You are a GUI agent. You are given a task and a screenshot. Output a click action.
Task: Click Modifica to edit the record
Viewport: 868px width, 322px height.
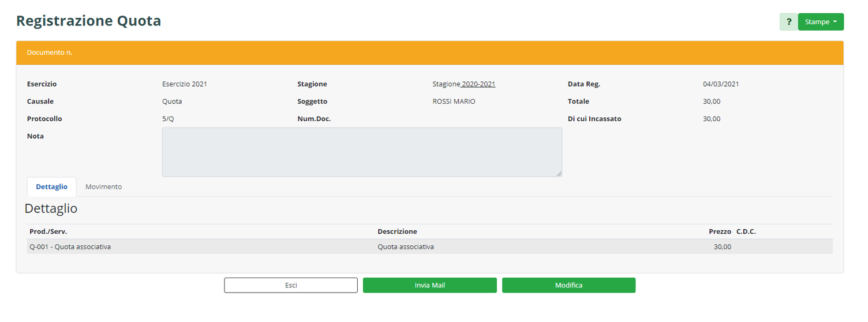click(x=568, y=285)
